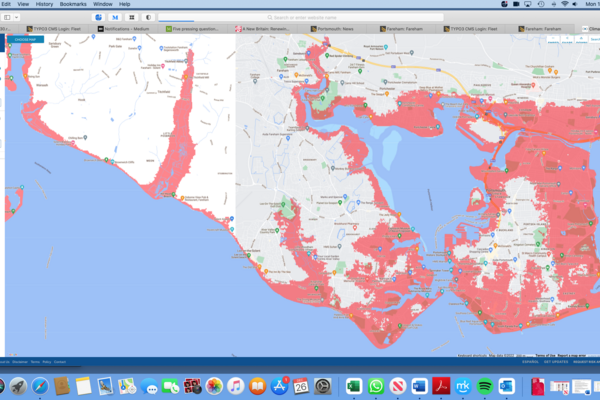
Task: Open Safari from the Dock
Action: coord(40,386)
